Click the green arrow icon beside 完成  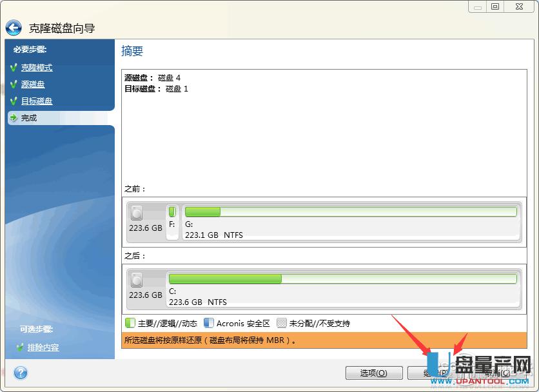[x=14, y=117]
